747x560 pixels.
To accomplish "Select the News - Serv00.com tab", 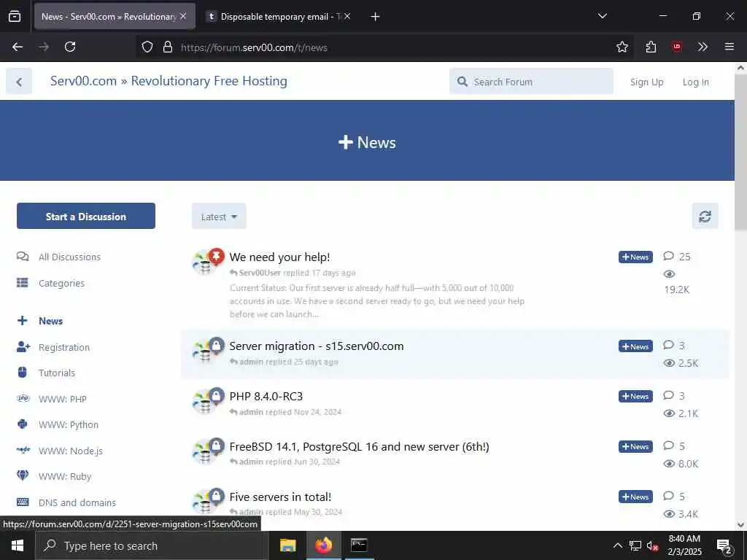I will (115, 16).
